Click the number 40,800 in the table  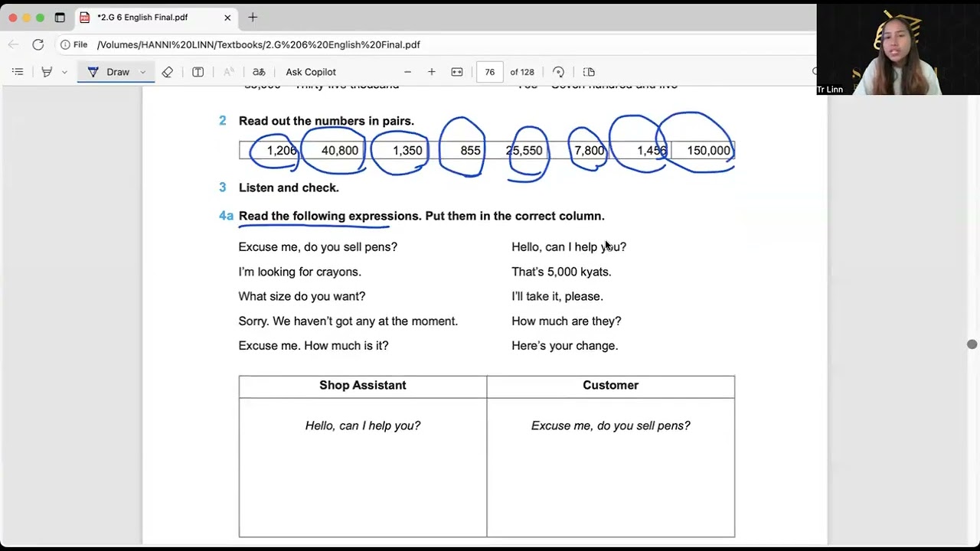(x=340, y=151)
